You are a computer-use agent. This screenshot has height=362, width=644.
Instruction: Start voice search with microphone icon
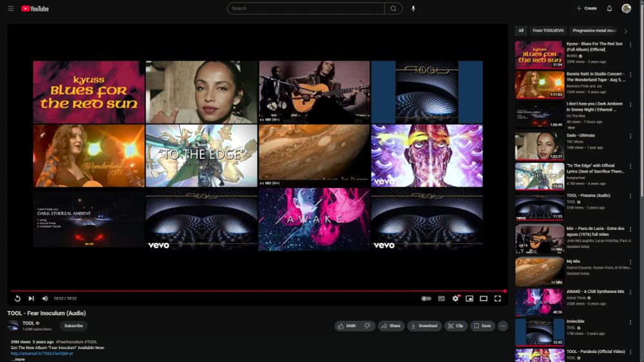coord(413,8)
